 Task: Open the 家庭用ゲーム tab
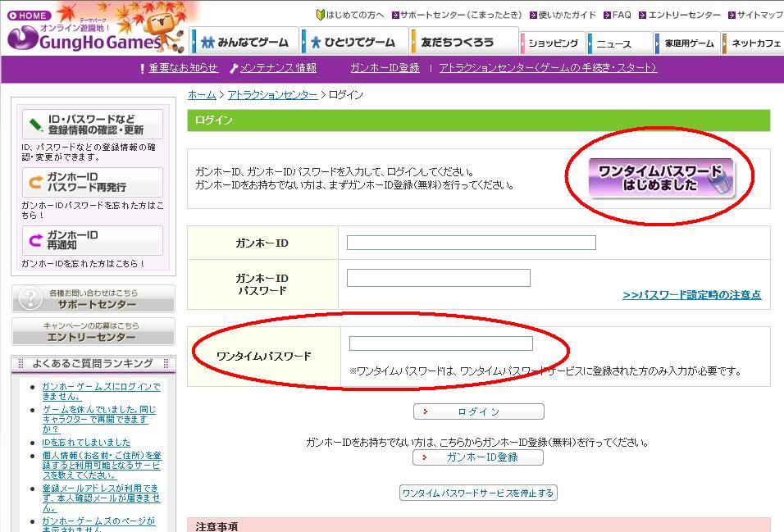(x=687, y=43)
